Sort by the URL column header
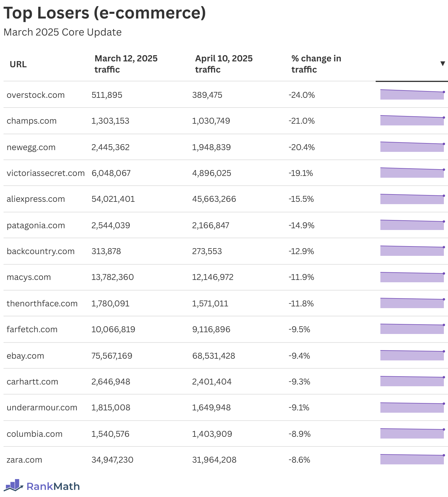The image size is (448, 497). point(18,64)
